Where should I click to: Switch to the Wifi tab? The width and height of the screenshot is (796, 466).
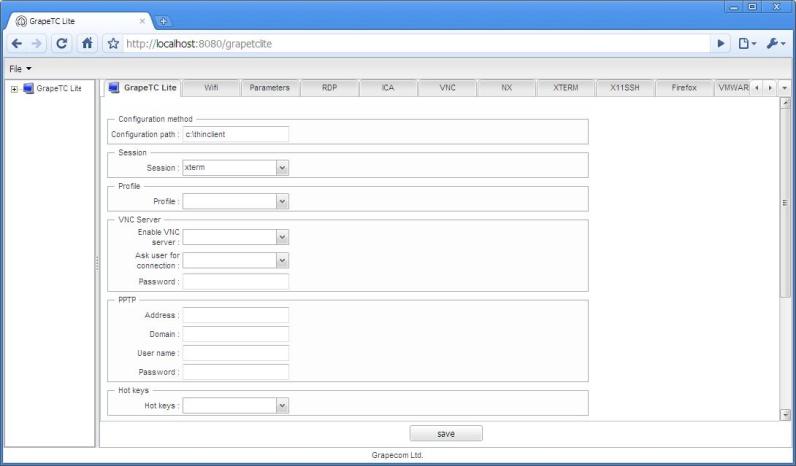211,88
